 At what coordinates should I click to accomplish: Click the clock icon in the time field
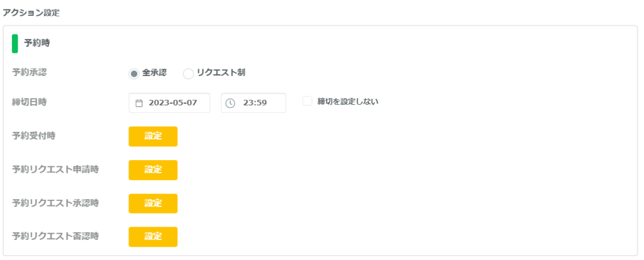pos(230,103)
